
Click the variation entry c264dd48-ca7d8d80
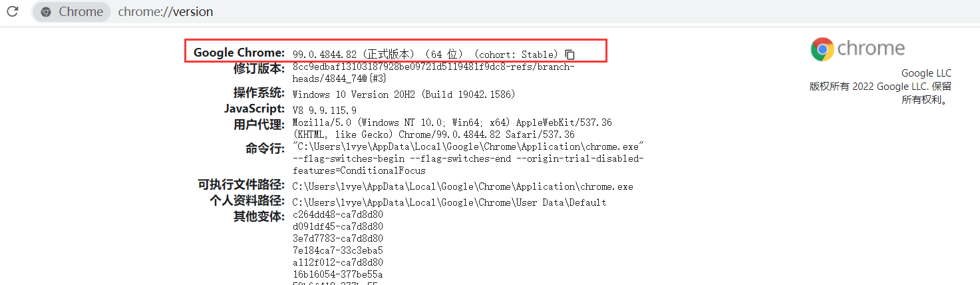click(337, 214)
